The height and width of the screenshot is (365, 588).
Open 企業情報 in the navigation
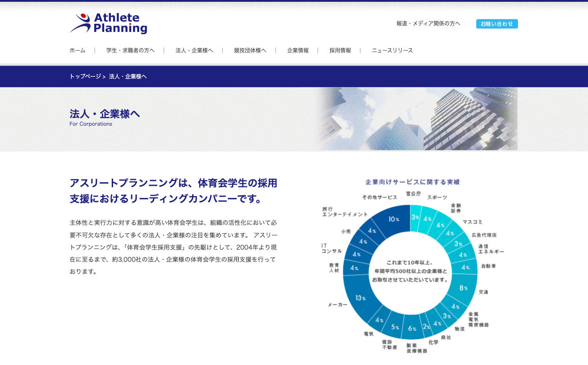pos(298,50)
